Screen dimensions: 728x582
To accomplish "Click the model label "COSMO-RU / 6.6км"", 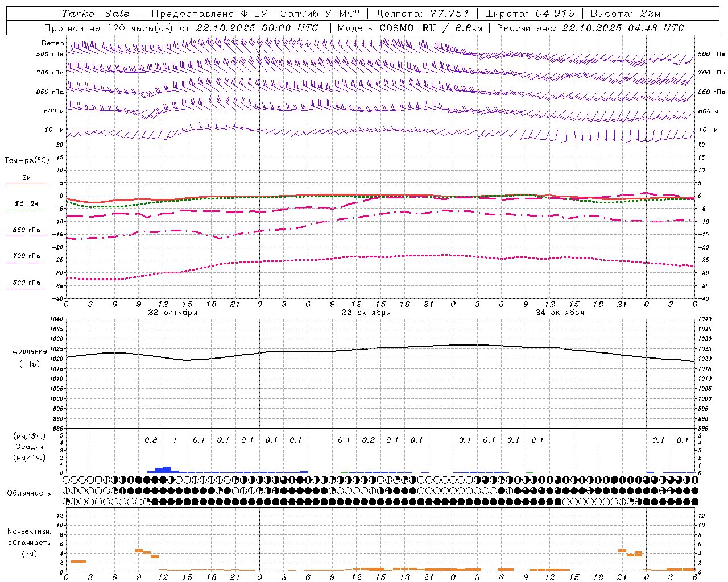I will (x=431, y=28).
